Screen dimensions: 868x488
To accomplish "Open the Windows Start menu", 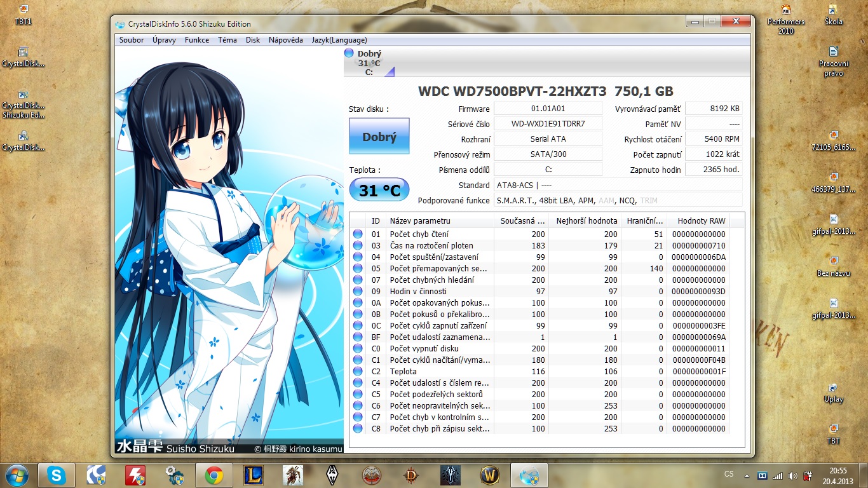I will point(16,475).
